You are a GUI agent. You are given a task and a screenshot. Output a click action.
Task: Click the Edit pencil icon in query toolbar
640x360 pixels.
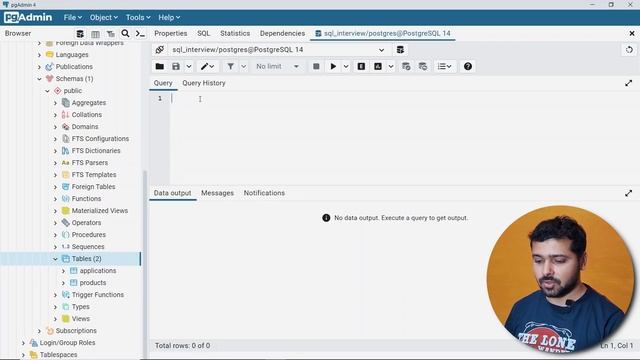pos(204,66)
